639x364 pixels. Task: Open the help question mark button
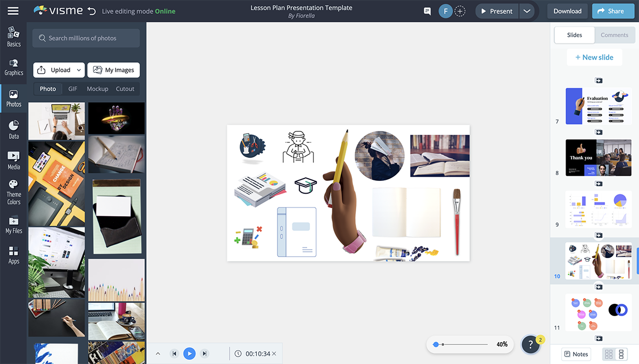tap(530, 344)
